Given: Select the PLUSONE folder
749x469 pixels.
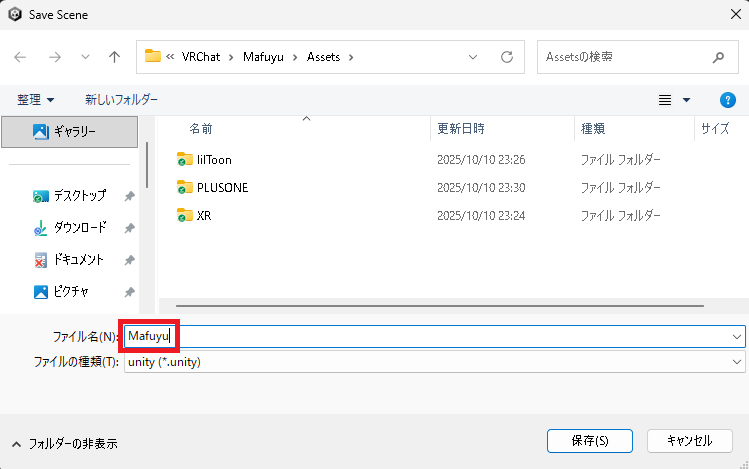Looking at the screenshot, I should click(223, 188).
